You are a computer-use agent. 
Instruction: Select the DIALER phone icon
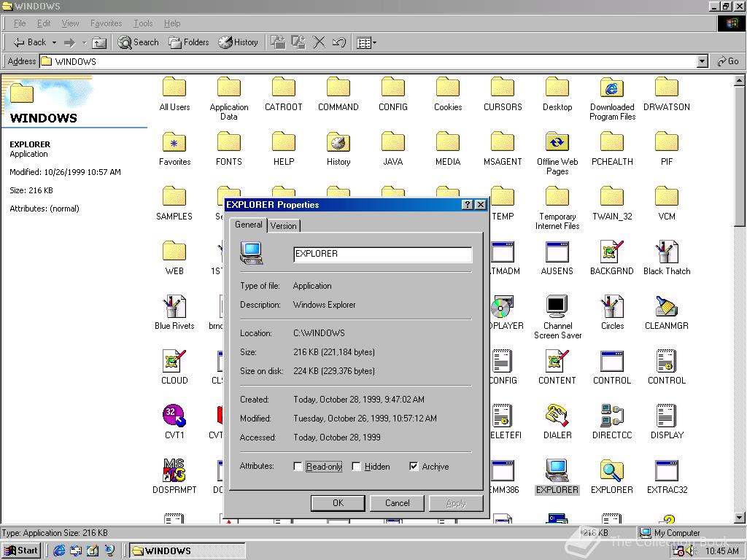(x=557, y=416)
